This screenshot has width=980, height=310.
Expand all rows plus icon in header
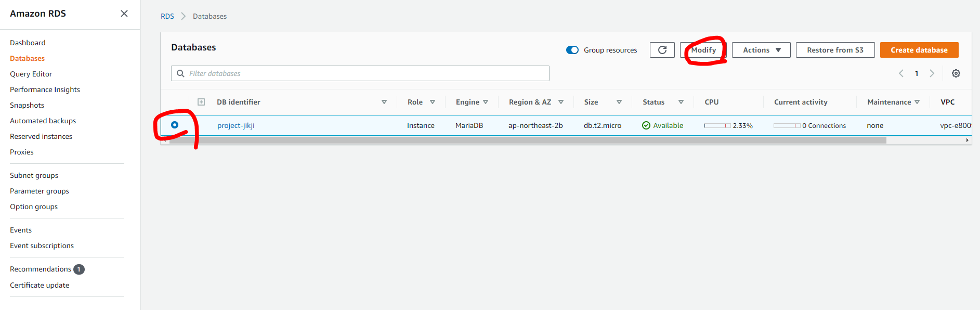[201, 102]
